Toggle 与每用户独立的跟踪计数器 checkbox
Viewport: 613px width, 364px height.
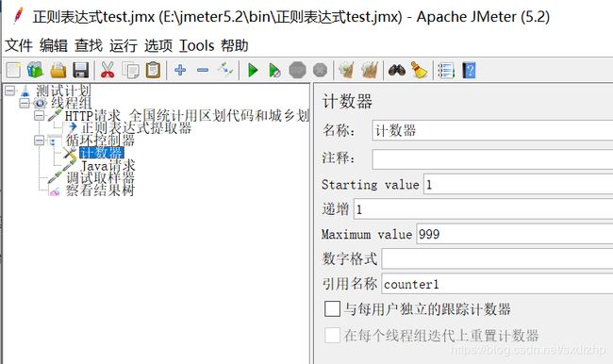pyautogui.click(x=332, y=308)
